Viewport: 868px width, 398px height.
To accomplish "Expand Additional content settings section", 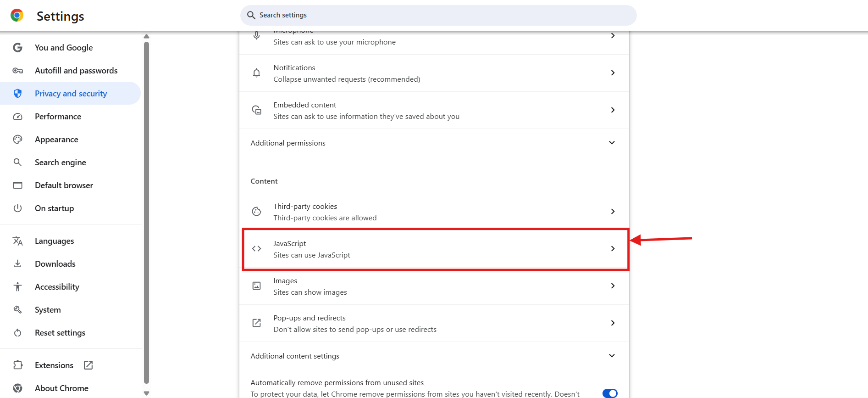I will (x=612, y=355).
